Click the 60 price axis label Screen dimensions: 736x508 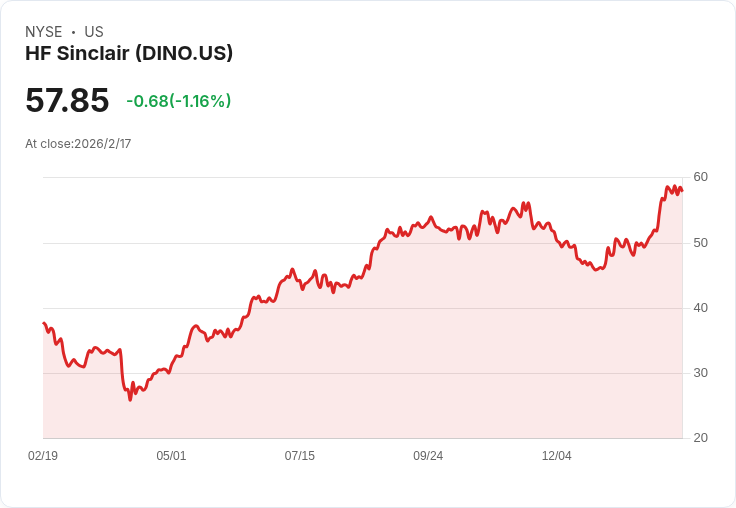(700, 177)
